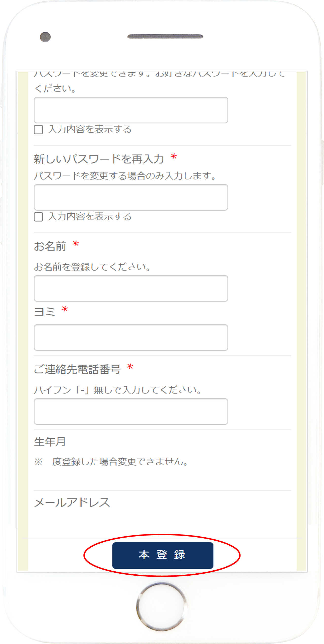
Task: Click red asterisk next to お名前
Action: tap(76, 244)
